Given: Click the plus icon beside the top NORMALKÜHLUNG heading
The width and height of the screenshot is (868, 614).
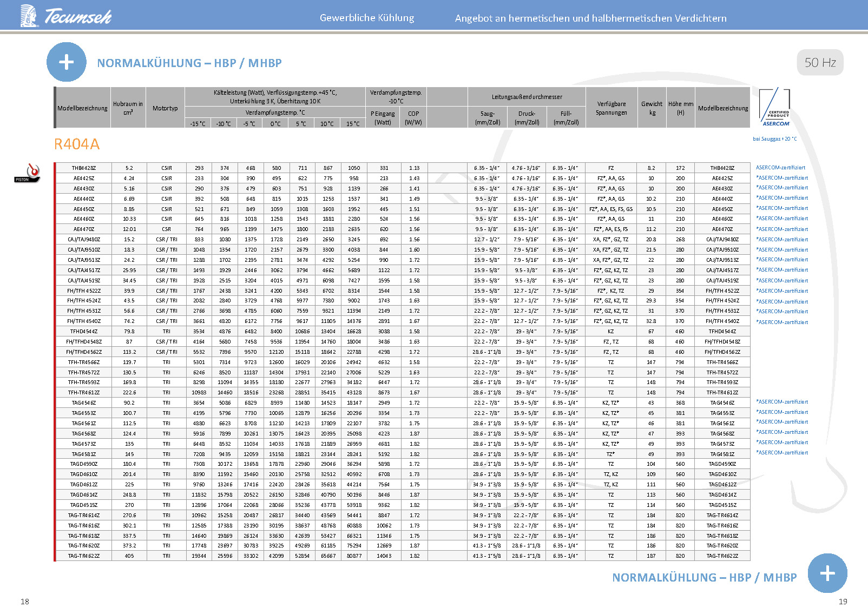Looking at the screenshot, I should (66, 62).
